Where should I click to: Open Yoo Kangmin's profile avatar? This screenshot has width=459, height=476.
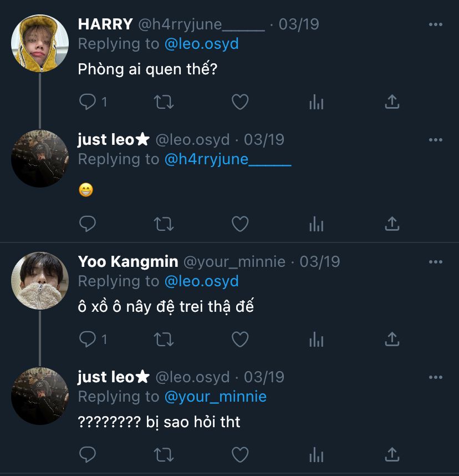40,280
